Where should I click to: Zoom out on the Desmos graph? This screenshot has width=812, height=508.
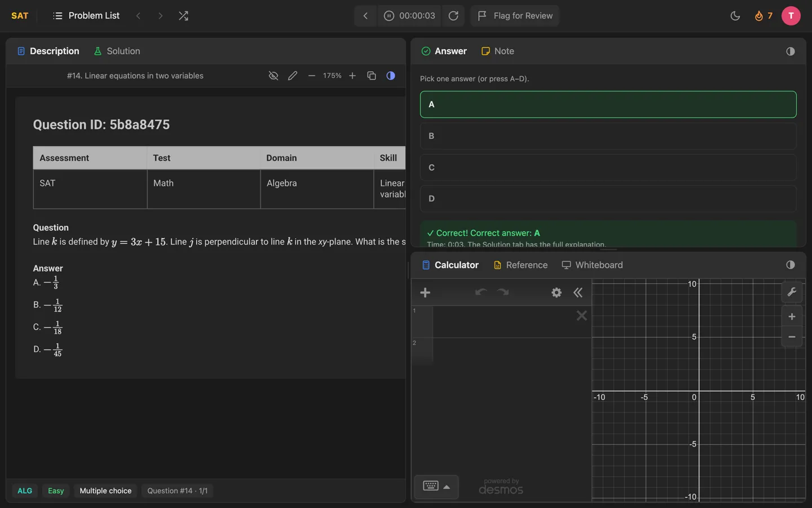(x=792, y=337)
